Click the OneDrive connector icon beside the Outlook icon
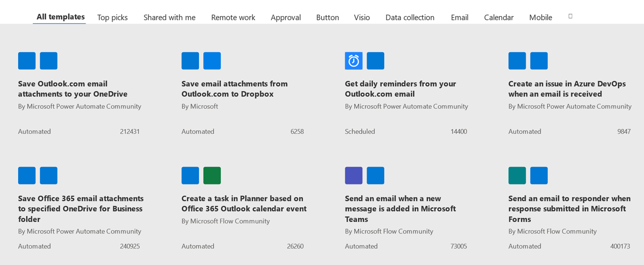The image size is (644, 265). point(48,61)
